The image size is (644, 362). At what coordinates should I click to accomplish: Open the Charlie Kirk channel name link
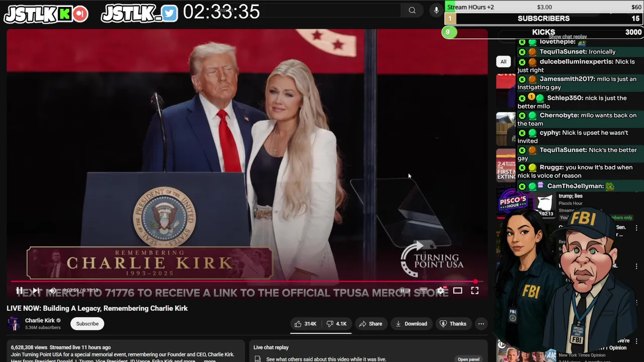point(40,320)
